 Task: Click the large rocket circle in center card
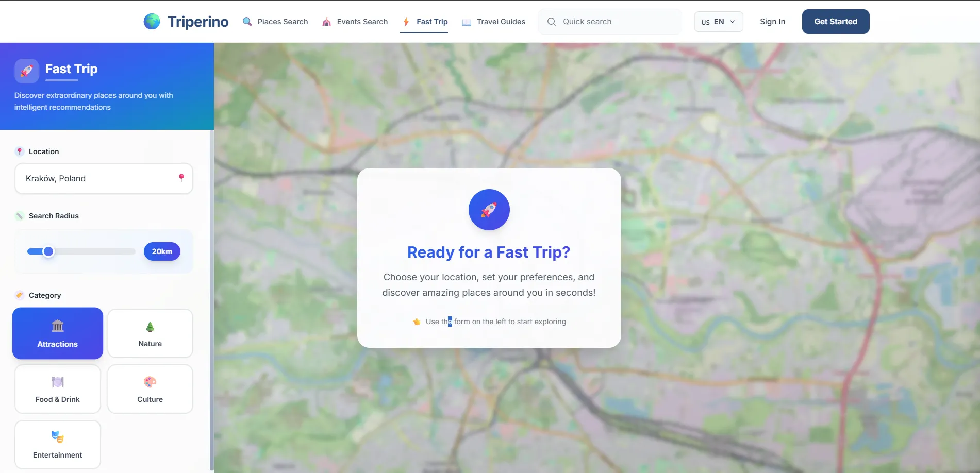click(489, 210)
